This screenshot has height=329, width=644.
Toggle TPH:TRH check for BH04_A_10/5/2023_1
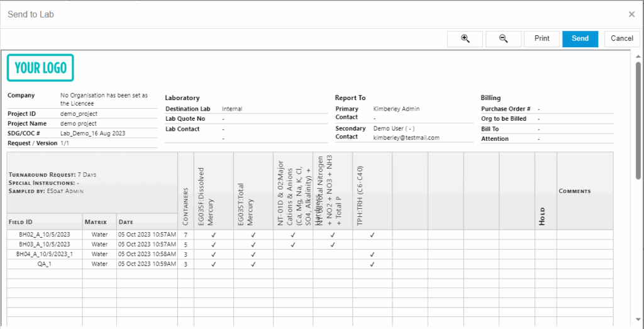(372, 254)
